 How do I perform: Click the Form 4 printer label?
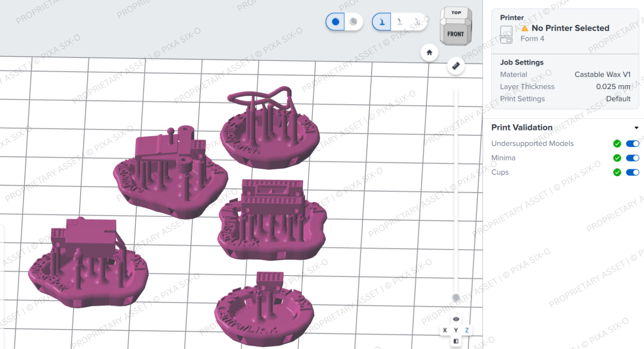[x=532, y=39]
